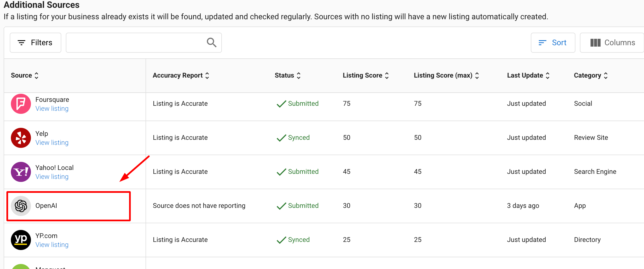Click Yahoo! Local 'Listing is Accurate' cell
This screenshot has height=269, width=644.
[x=180, y=172]
